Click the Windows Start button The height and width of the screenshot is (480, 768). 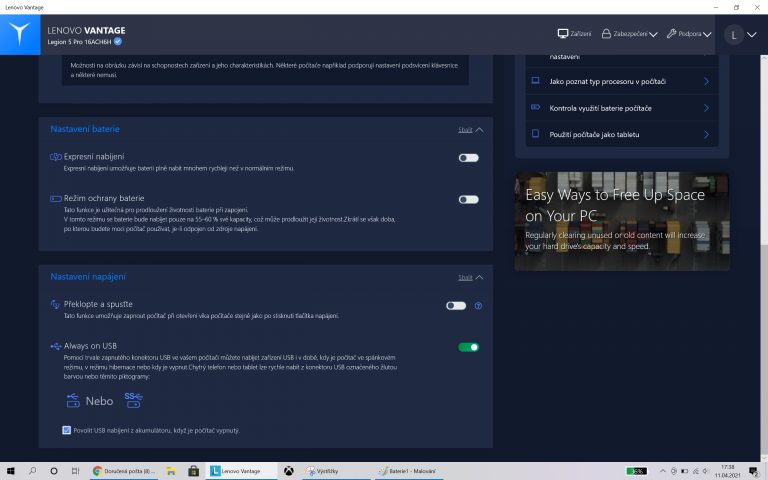[x=10, y=470]
